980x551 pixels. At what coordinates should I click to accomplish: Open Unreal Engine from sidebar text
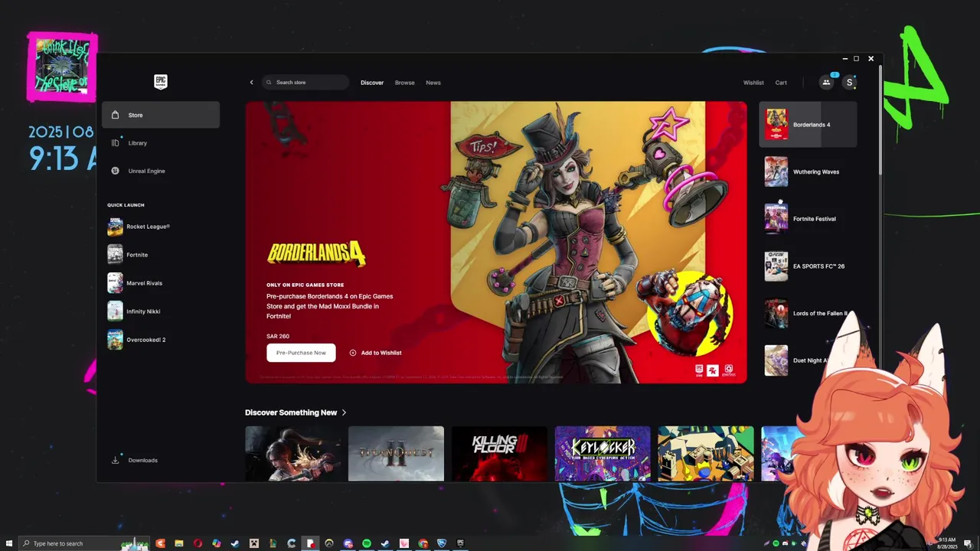(x=147, y=171)
